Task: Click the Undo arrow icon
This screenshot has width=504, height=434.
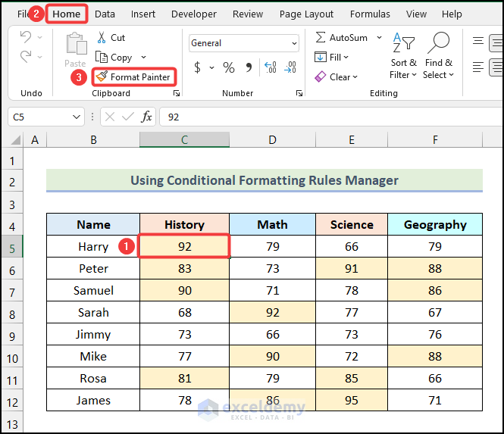Action: 26,38
